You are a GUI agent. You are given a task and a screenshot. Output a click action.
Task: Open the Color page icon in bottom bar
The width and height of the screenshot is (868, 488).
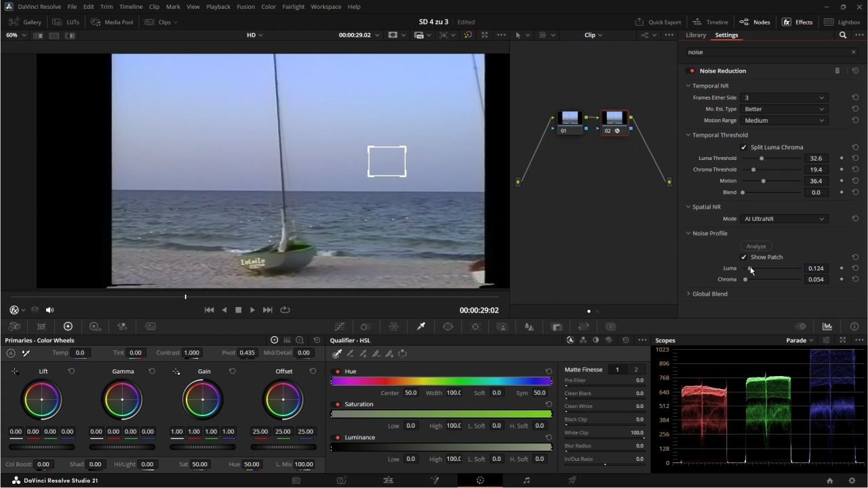(480, 480)
